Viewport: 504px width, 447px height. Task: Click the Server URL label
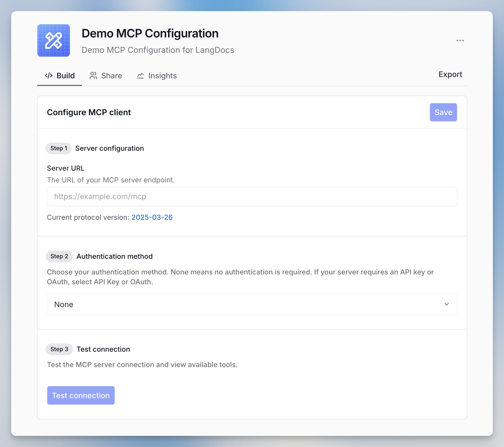[x=66, y=168]
